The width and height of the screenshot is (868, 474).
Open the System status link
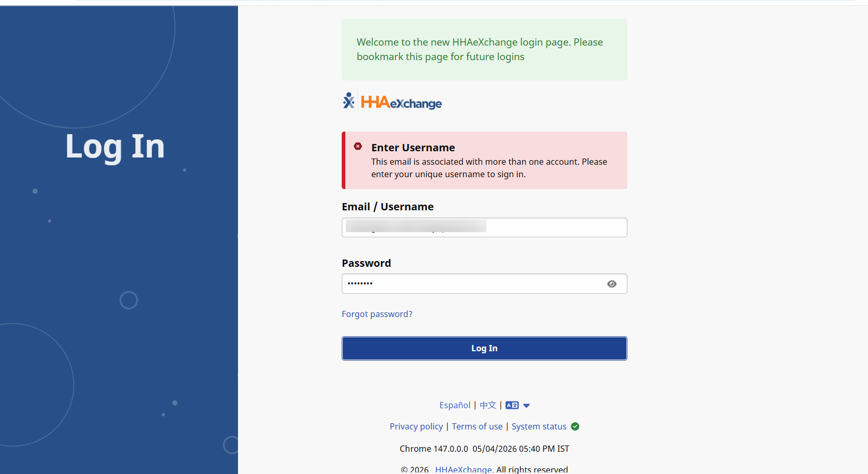[539, 426]
